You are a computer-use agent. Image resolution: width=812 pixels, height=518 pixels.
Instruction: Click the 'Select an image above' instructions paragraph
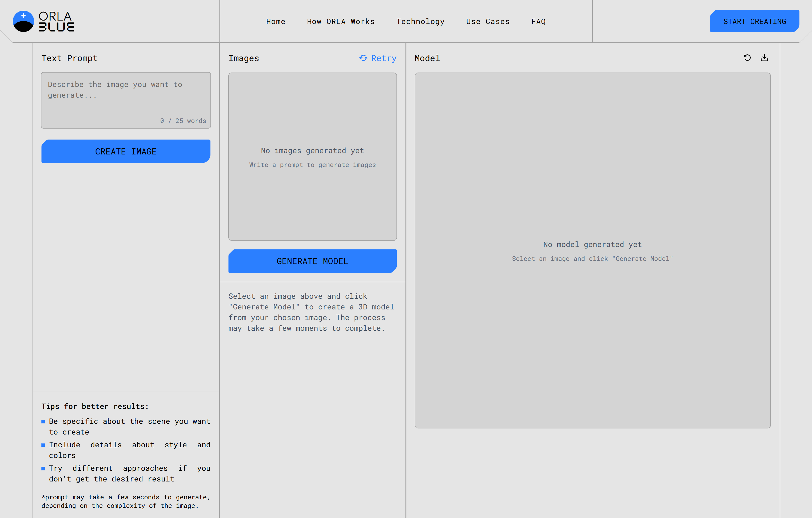312,312
